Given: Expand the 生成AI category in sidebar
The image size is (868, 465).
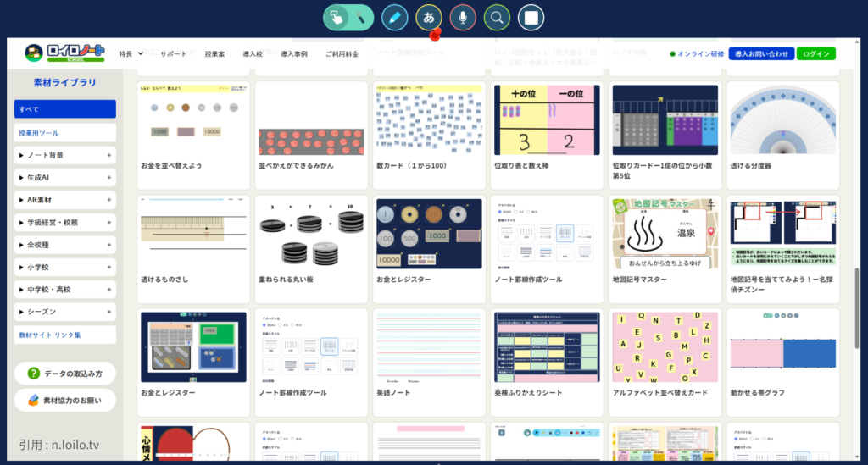Looking at the screenshot, I should (65, 177).
